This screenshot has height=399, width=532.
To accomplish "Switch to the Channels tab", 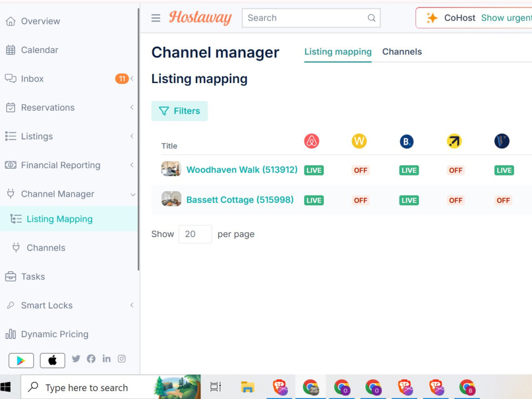I will (x=402, y=52).
